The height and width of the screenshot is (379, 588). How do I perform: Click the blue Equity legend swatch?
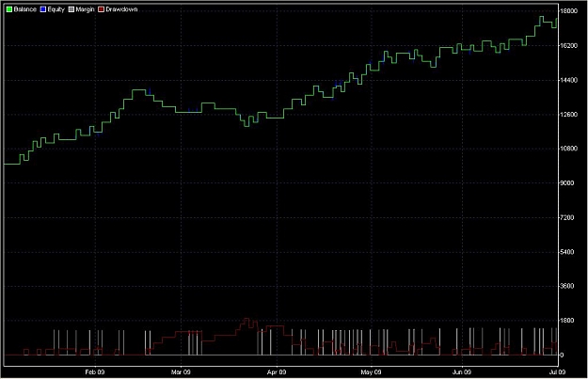point(42,9)
